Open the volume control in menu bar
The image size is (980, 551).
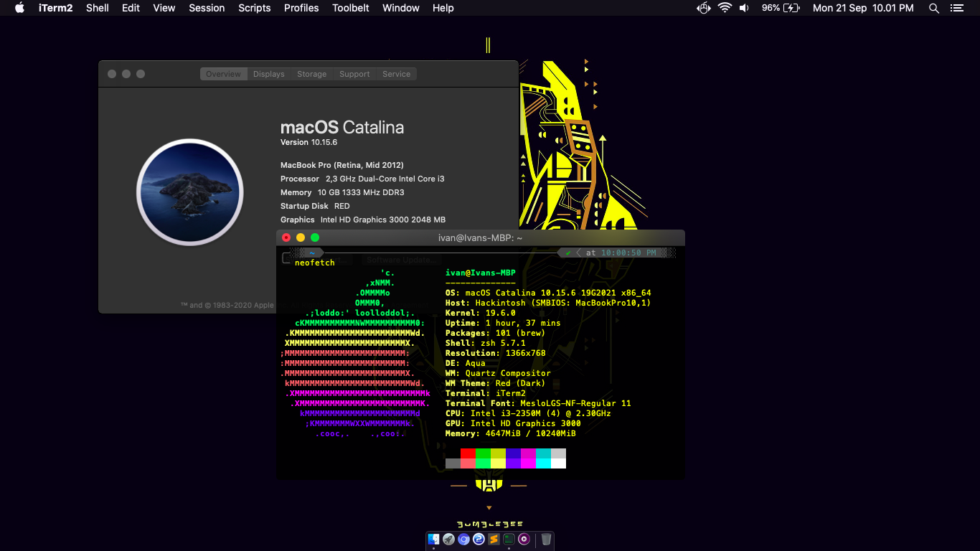(x=744, y=8)
